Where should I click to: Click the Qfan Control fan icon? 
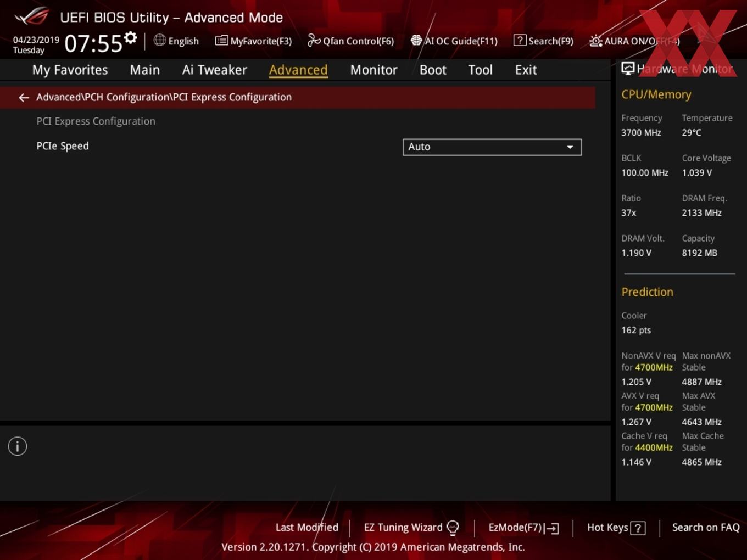pos(314,40)
